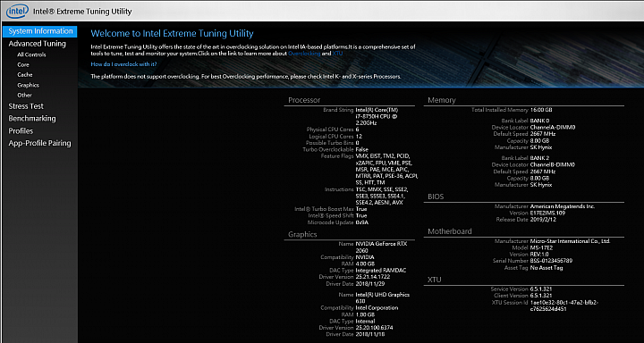The height and width of the screenshot is (343, 644).
Task: Click Device Locator 'ChannelB-DIMM0'
Action: (553, 164)
